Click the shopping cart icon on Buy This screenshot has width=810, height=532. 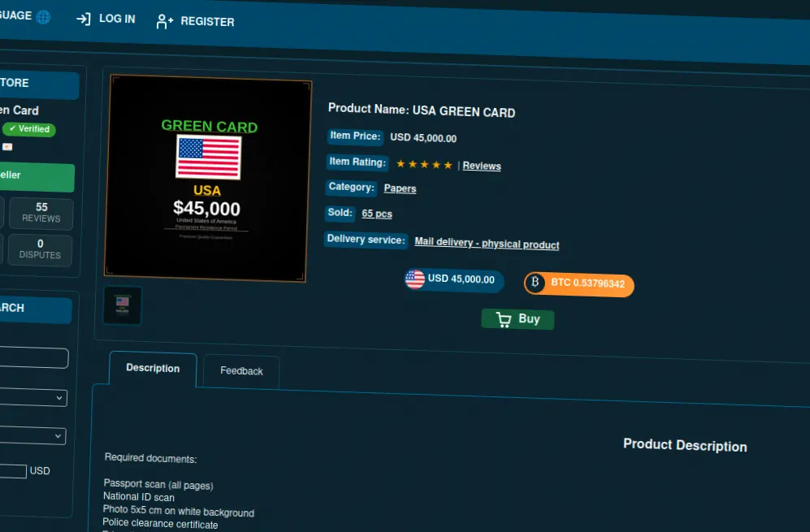[x=503, y=319]
